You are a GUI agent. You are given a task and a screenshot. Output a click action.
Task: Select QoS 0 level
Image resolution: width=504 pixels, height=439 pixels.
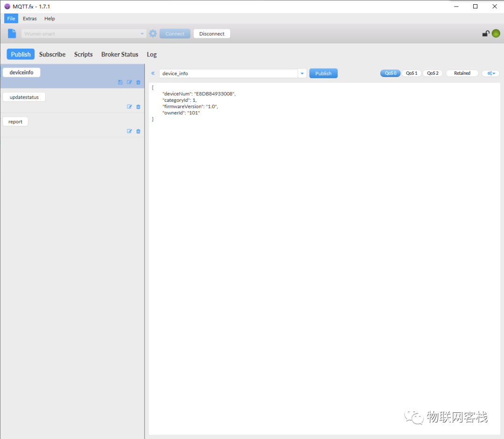coord(390,73)
